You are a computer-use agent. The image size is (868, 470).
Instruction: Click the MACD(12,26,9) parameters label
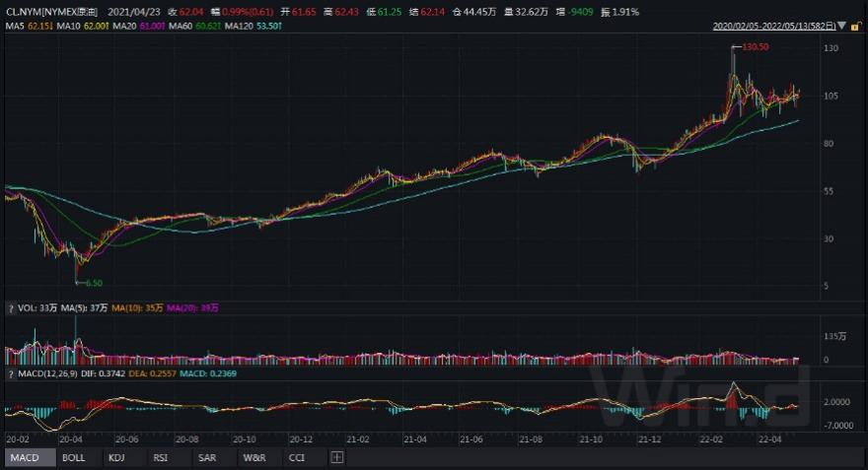click(x=47, y=373)
